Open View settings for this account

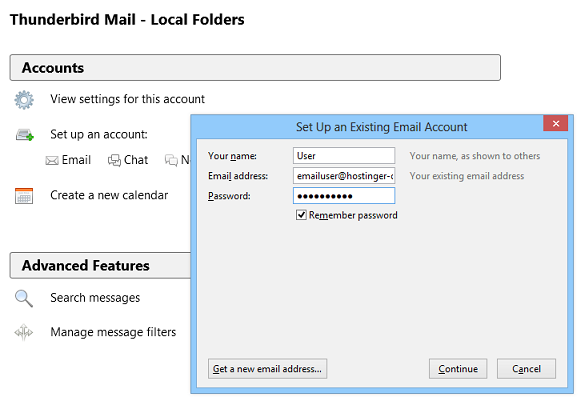pos(128,99)
